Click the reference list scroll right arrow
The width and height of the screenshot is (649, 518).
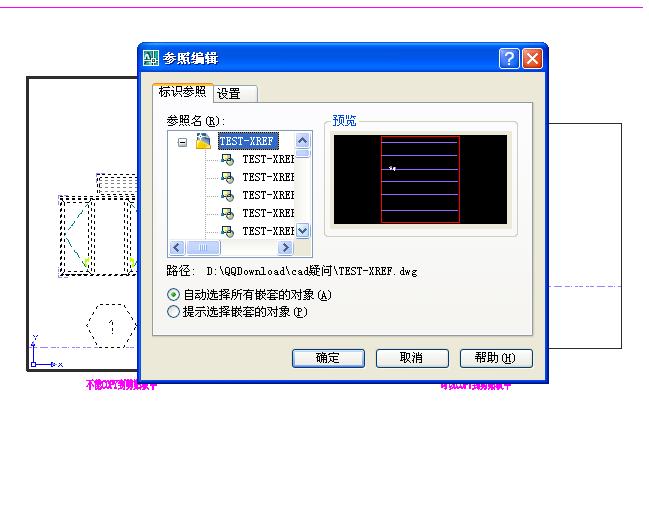point(285,248)
